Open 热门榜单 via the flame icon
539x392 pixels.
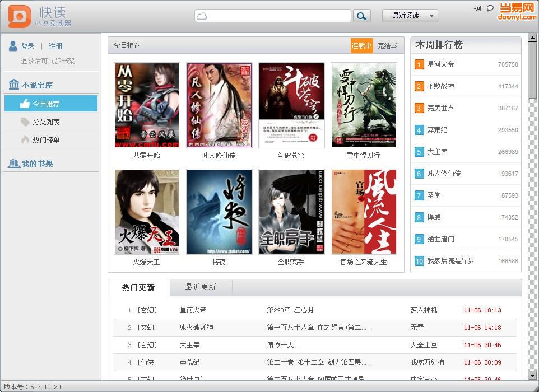click(25, 140)
